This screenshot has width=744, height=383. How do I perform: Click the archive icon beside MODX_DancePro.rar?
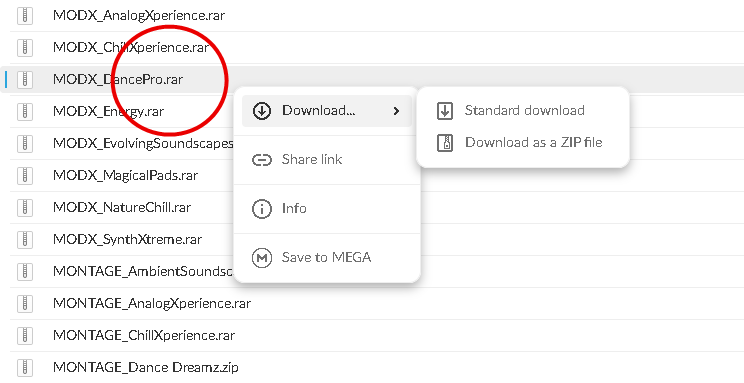coord(25,79)
